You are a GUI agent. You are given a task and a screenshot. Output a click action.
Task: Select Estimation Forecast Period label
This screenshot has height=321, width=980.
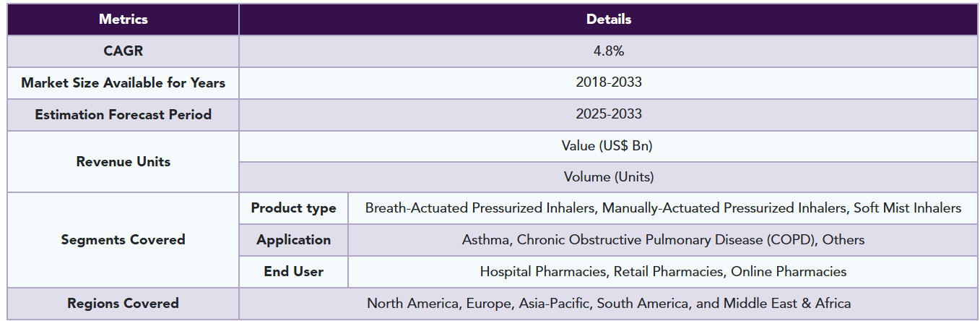123,115
